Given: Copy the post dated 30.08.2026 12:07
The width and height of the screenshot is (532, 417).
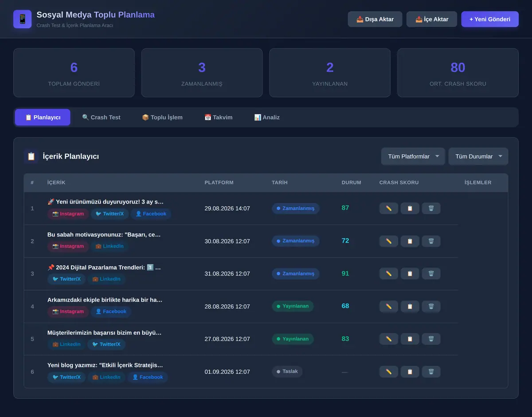Looking at the screenshot, I should pos(410,241).
